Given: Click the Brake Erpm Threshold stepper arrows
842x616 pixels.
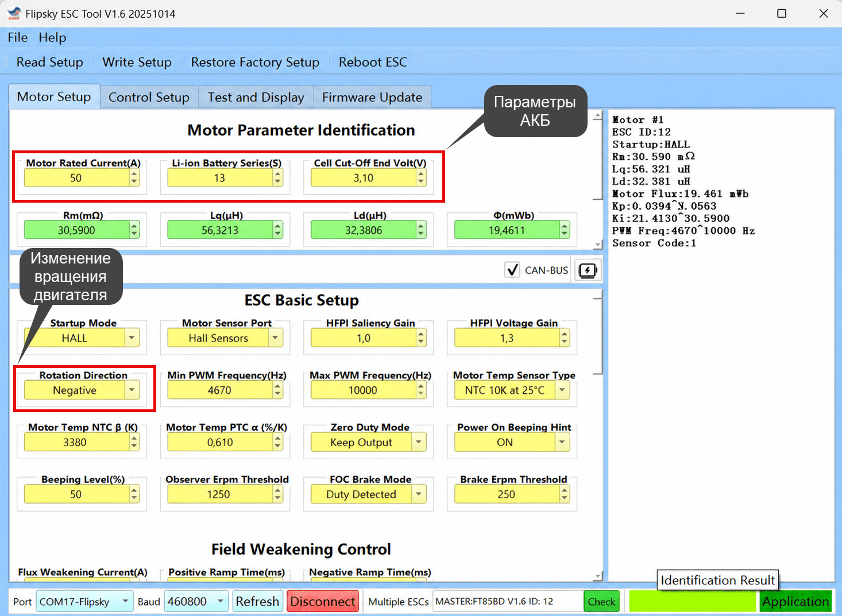Looking at the screenshot, I should coord(565,494).
